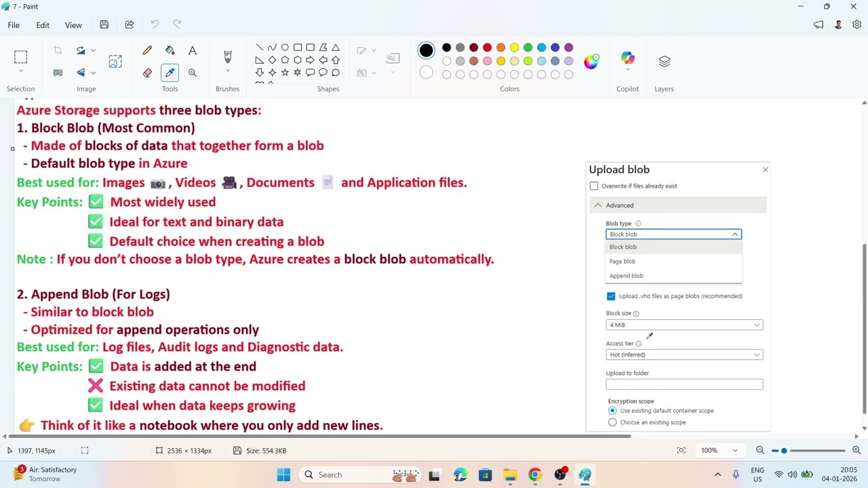Viewport: 868px width, 488px height.
Task: Expand the Selection options arrow
Action: coord(20,72)
